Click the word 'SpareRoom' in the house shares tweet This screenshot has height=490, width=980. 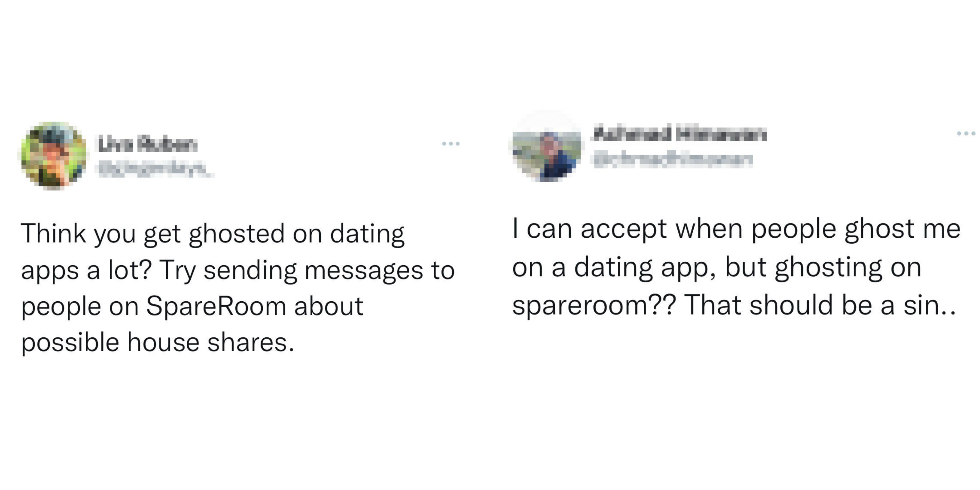(x=216, y=306)
